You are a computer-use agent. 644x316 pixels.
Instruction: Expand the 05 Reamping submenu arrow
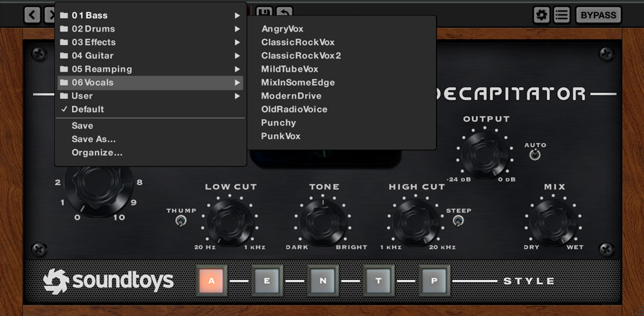coord(237,69)
